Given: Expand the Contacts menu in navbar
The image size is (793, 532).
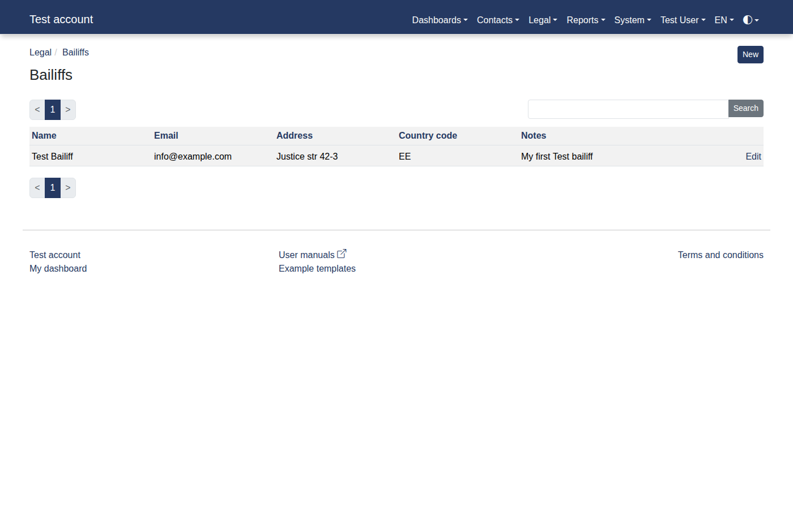Looking at the screenshot, I should coord(497,20).
